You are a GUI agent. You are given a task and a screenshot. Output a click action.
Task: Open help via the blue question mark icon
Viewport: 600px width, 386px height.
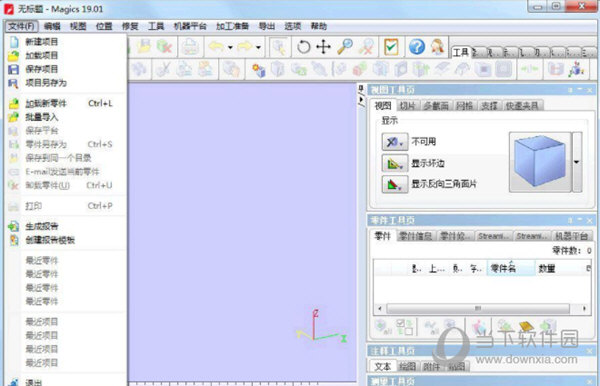click(x=417, y=47)
